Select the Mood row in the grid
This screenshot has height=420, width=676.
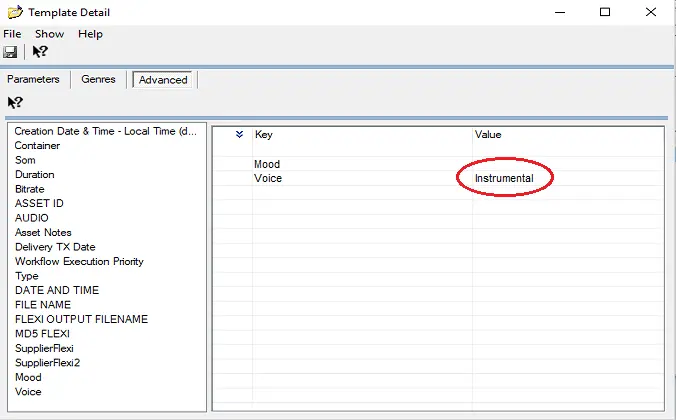click(268, 164)
